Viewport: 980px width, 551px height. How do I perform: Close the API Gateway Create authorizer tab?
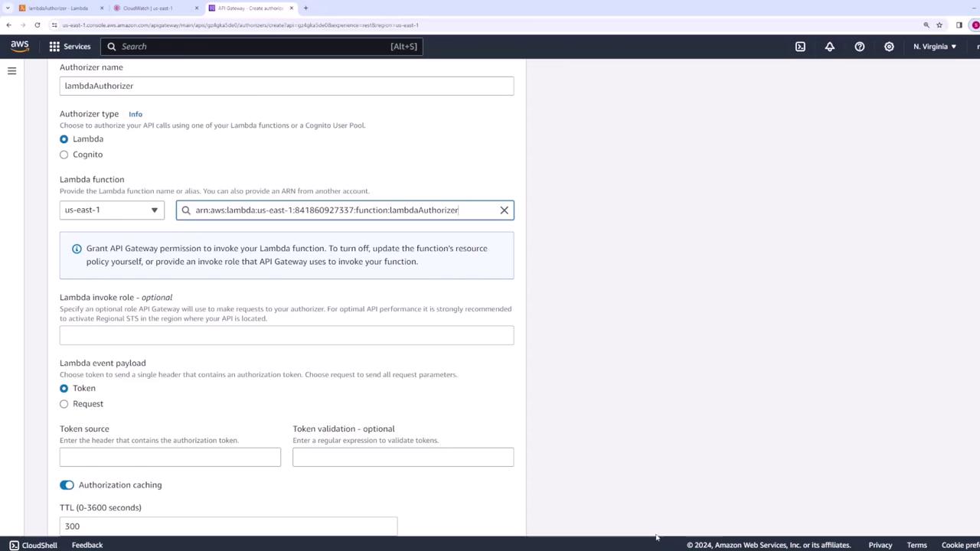tap(292, 8)
